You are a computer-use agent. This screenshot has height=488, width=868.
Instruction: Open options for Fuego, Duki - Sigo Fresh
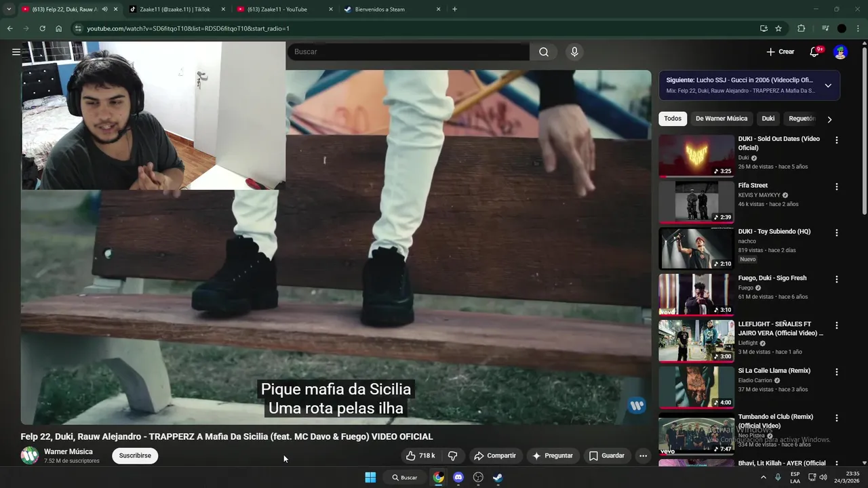tap(836, 279)
